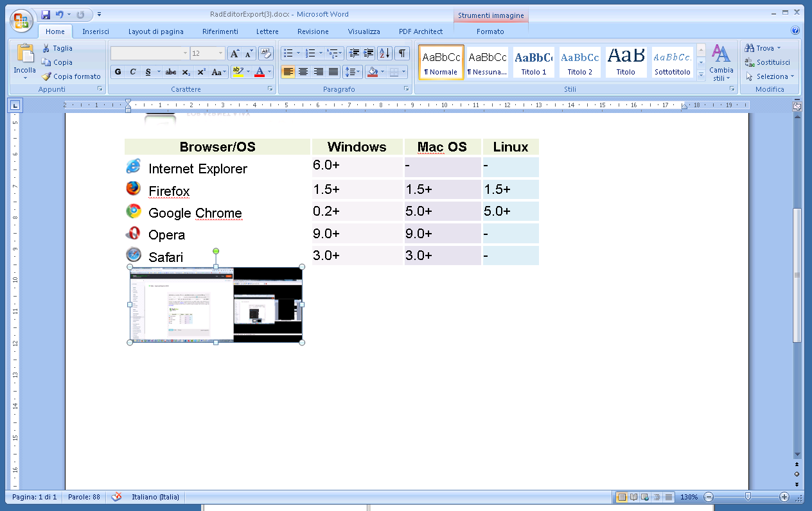Apply superscript formatting

click(x=201, y=72)
